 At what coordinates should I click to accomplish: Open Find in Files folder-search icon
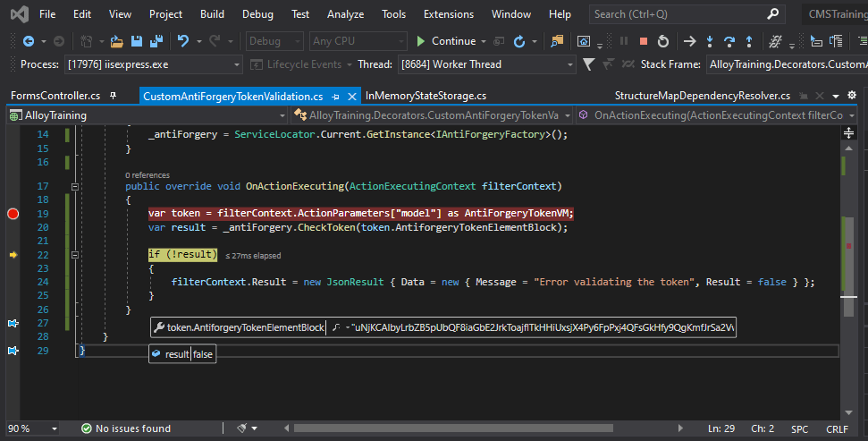coord(557,41)
